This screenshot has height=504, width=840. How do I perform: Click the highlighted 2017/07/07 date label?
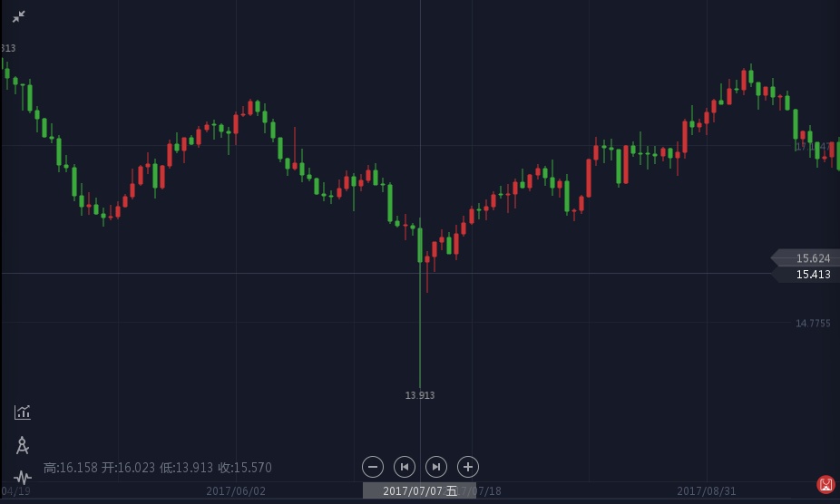click(419, 490)
